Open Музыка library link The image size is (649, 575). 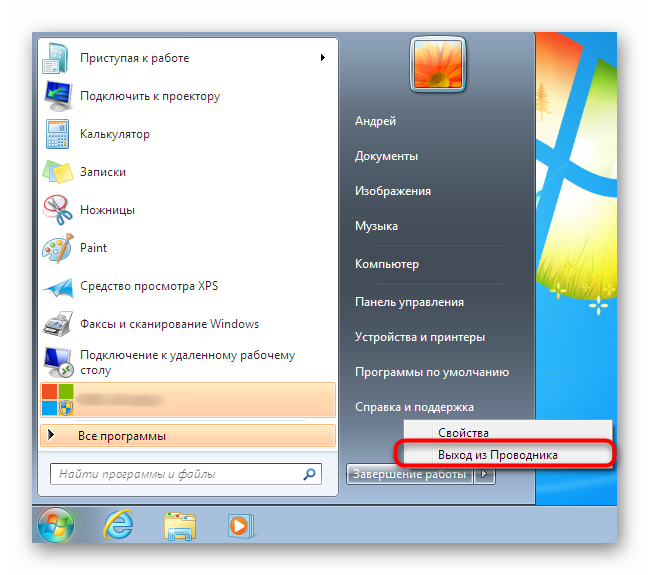[x=376, y=226]
